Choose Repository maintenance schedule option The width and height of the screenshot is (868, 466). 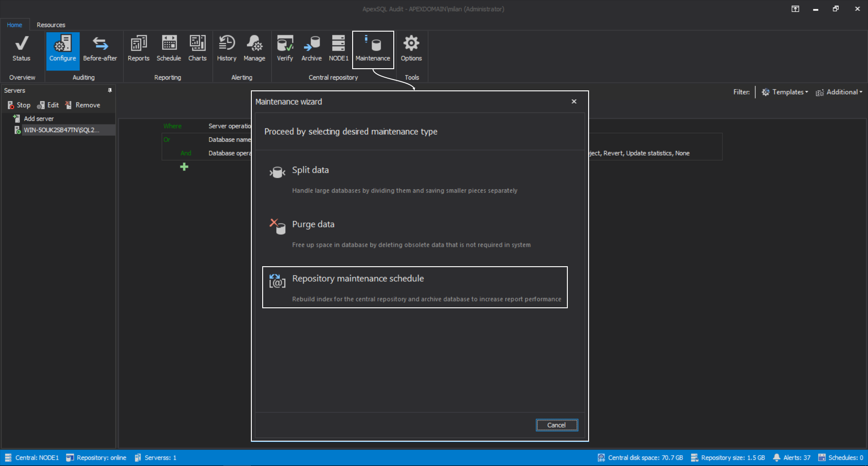click(415, 287)
